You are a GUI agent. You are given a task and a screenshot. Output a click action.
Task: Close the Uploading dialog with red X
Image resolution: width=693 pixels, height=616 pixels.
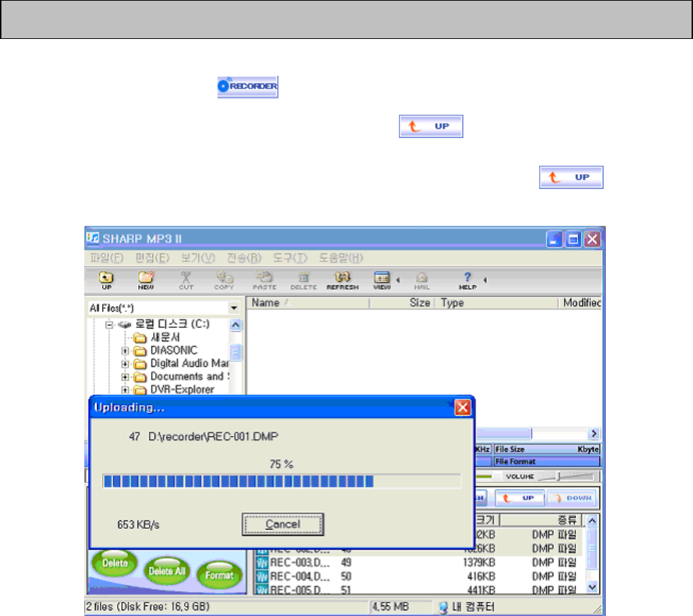(x=462, y=407)
